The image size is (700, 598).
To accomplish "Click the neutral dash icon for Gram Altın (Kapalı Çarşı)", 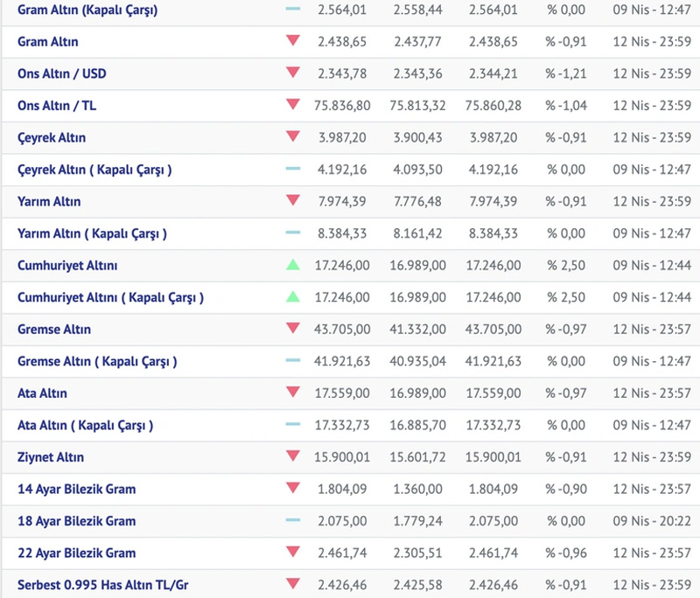I will (x=292, y=9).
